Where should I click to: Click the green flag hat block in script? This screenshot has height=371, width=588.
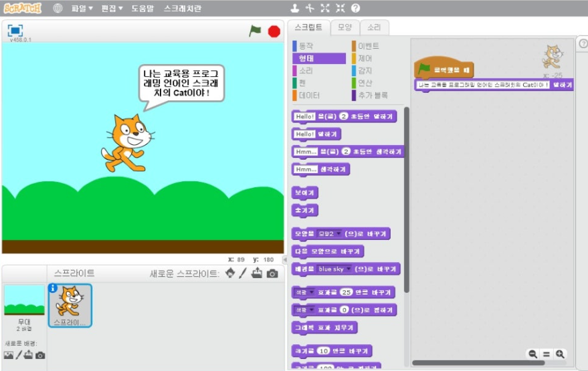click(444, 69)
